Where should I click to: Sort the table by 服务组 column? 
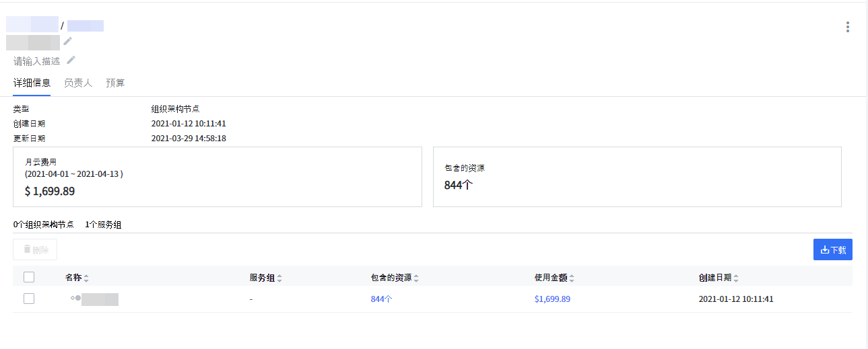coord(279,278)
